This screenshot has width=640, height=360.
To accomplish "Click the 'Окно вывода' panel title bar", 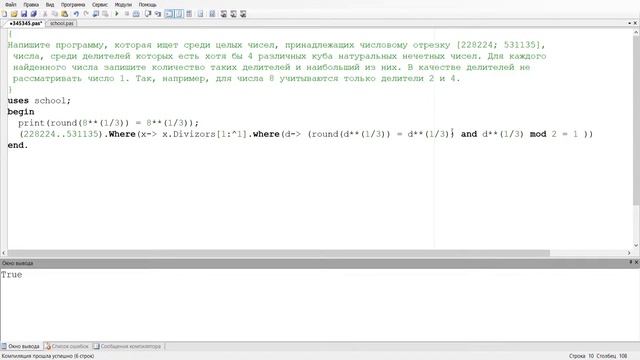I will 320,263.
